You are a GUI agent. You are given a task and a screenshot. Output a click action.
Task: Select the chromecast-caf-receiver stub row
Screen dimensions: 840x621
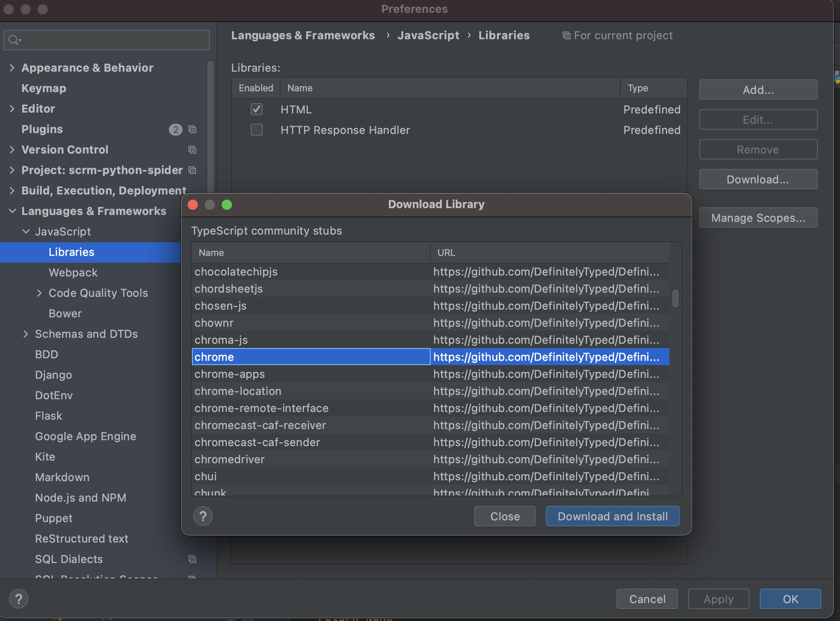(431, 425)
